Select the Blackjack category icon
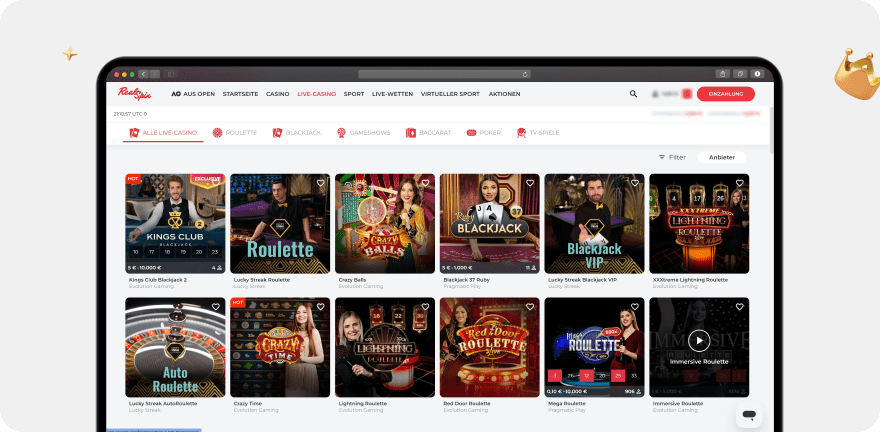Screen dimensions: 880x432 pos(277,133)
